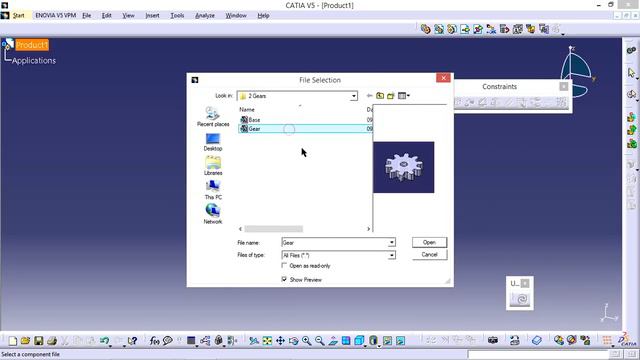The image size is (640, 360).
Task: Click the horizontal scrollbar in file list
Action: pyautogui.click(x=274, y=229)
